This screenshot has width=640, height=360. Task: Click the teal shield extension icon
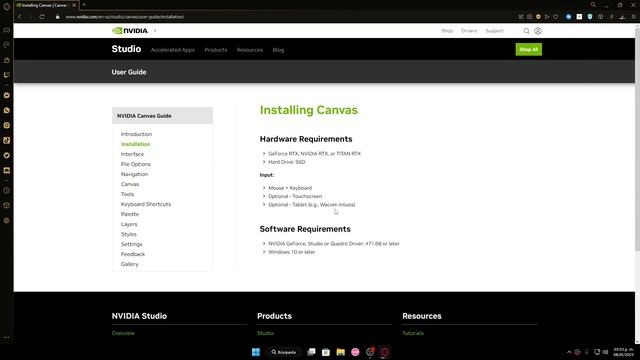point(590,17)
